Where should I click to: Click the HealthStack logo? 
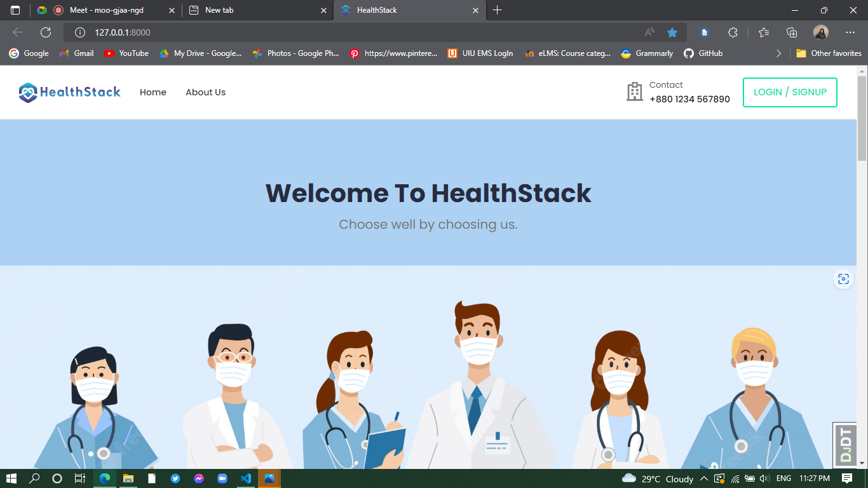click(69, 91)
